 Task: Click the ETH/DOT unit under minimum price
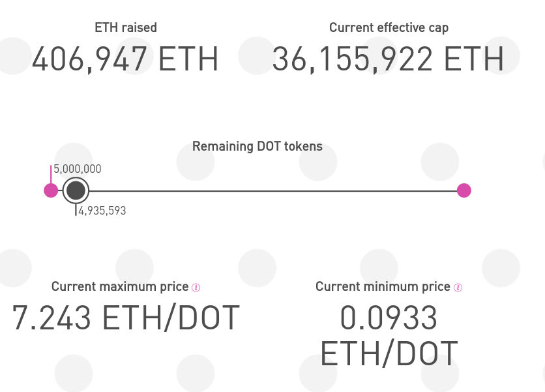click(x=389, y=354)
